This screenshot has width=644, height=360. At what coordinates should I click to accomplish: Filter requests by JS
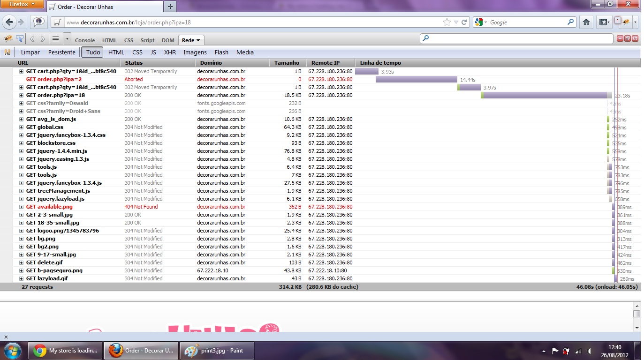click(153, 52)
